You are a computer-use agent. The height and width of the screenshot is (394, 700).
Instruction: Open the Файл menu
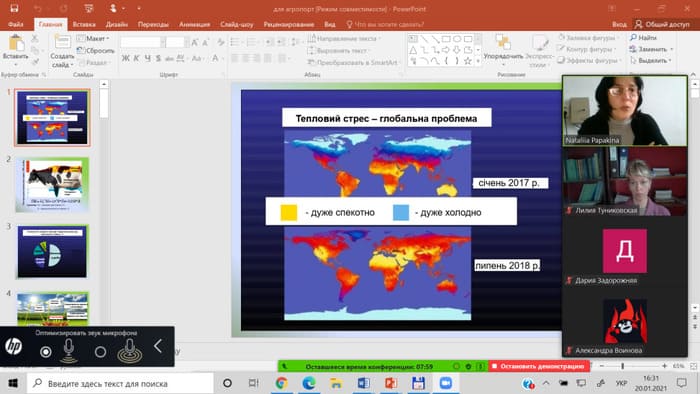click(x=16, y=24)
